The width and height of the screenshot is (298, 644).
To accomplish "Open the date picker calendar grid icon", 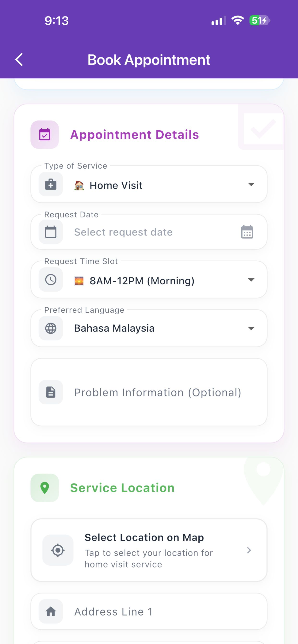I will click(x=247, y=232).
